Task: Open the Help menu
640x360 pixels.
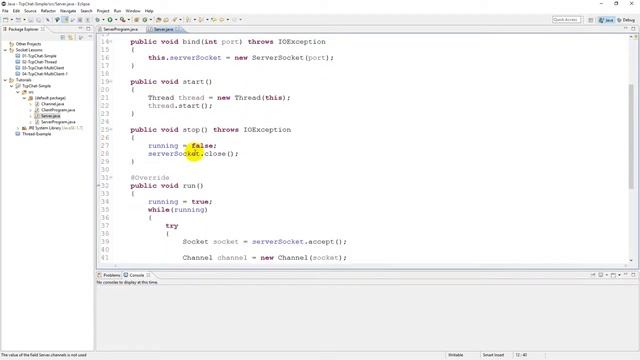Action: (149, 11)
